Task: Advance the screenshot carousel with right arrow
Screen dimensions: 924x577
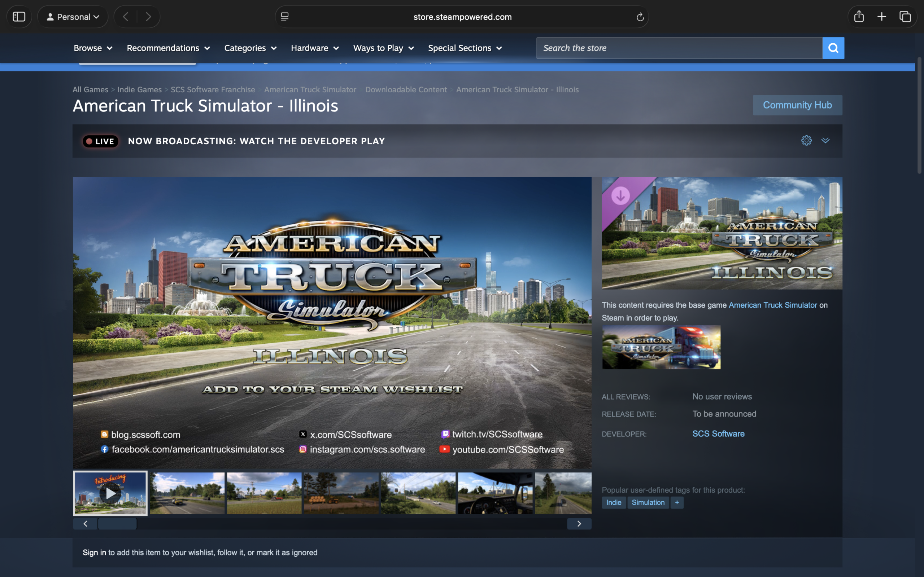Action: (x=579, y=524)
